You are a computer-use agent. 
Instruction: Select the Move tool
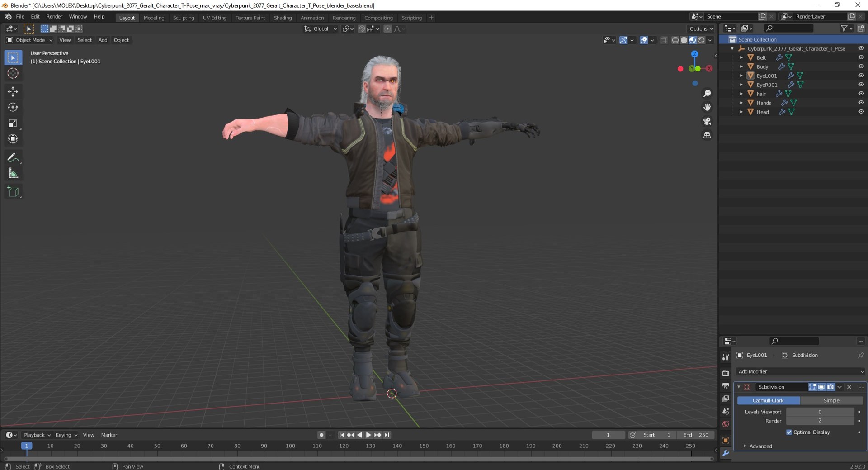(13, 92)
